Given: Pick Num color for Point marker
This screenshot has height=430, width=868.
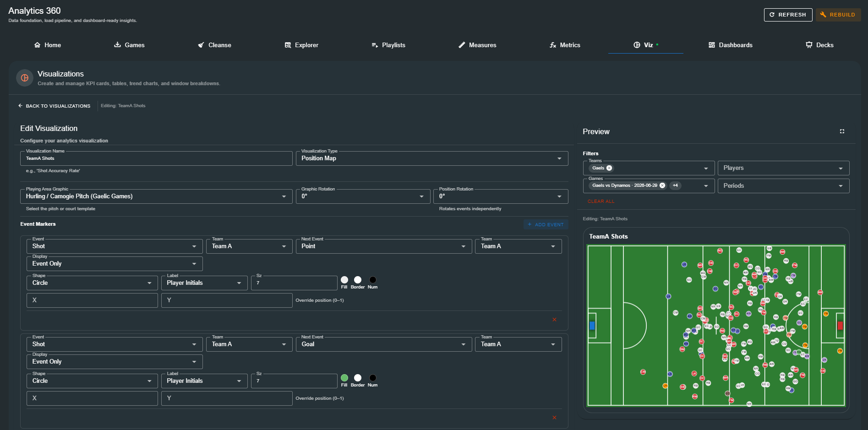Looking at the screenshot, I should click(373, 280).
